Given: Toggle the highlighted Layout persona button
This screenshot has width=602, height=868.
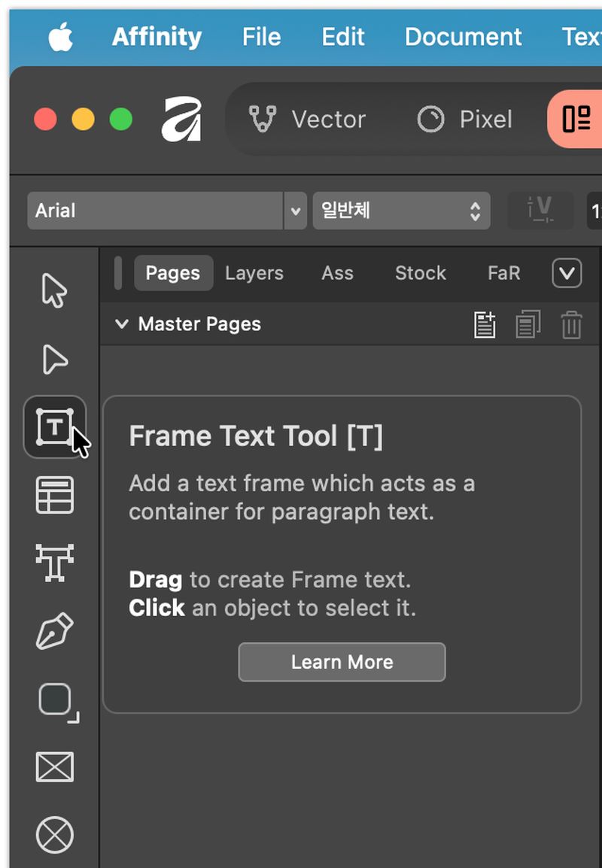Looking at the screenshot, I should (576, 119).
